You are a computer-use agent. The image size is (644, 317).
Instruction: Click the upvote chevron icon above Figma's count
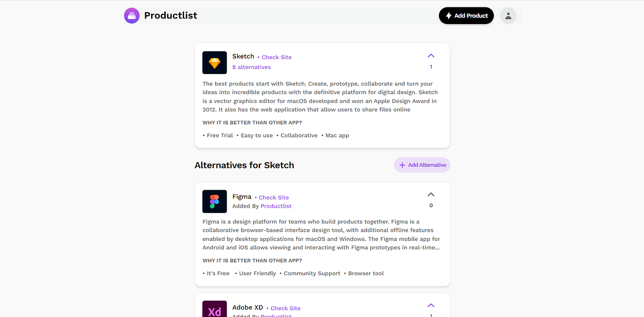click(x=431, y=194)
